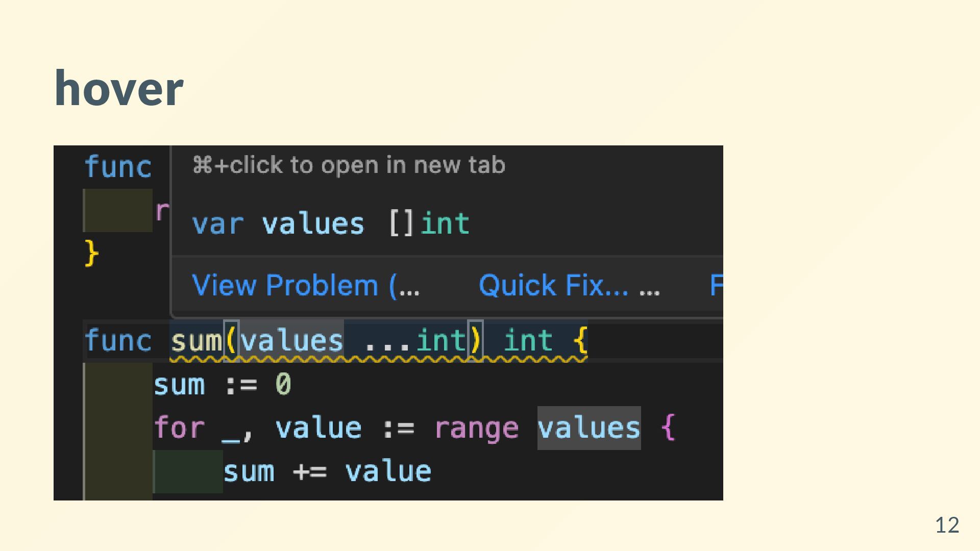Click the hover slide title
The width and height of the screenshot is (980, 551).
pos(119,88)
